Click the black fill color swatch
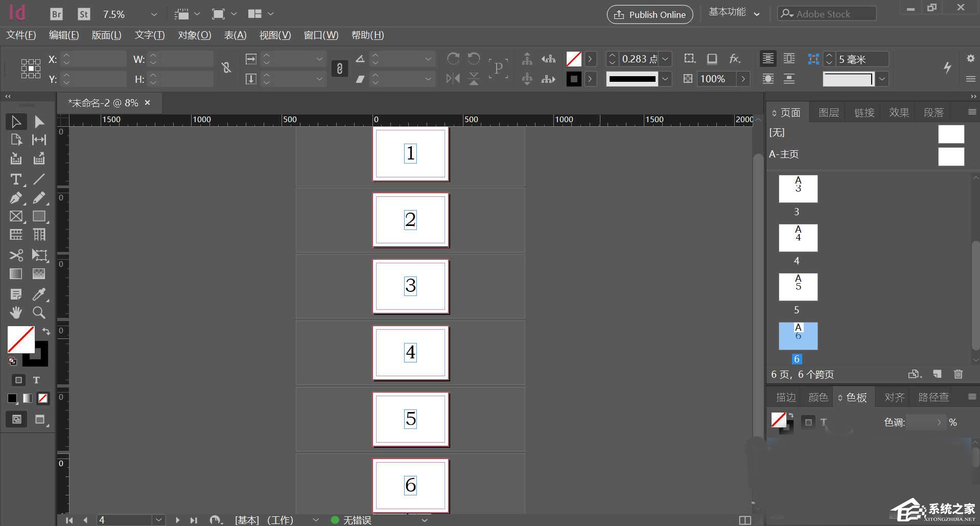Viewport: 980px width, 526px height. coord(12,398)
